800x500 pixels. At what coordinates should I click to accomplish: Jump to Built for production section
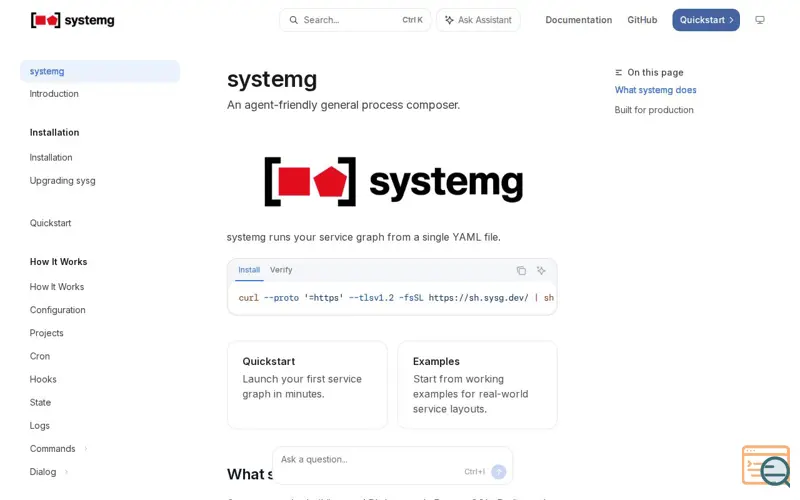(x=654, y=110)
